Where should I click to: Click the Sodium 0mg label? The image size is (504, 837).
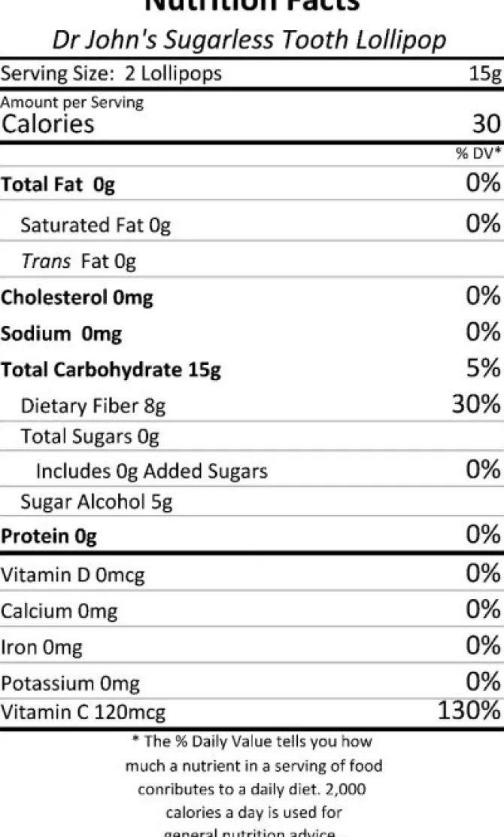tap(62, 333)
